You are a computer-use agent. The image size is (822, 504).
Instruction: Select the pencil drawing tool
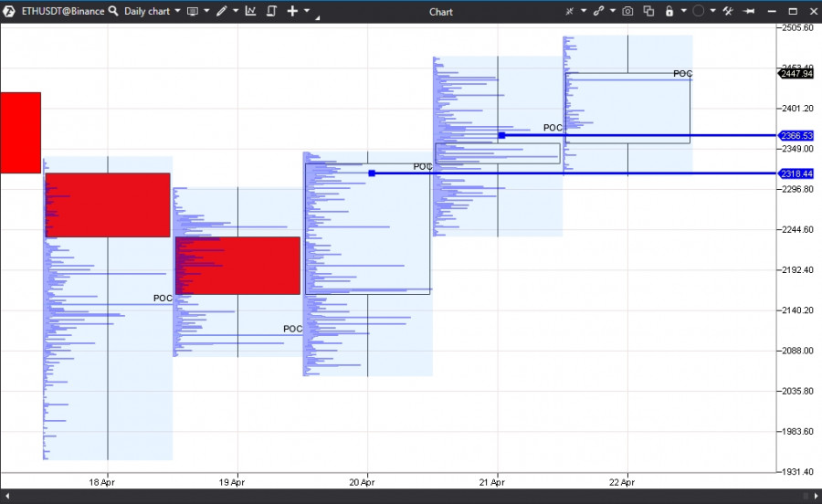coord(222,11)
